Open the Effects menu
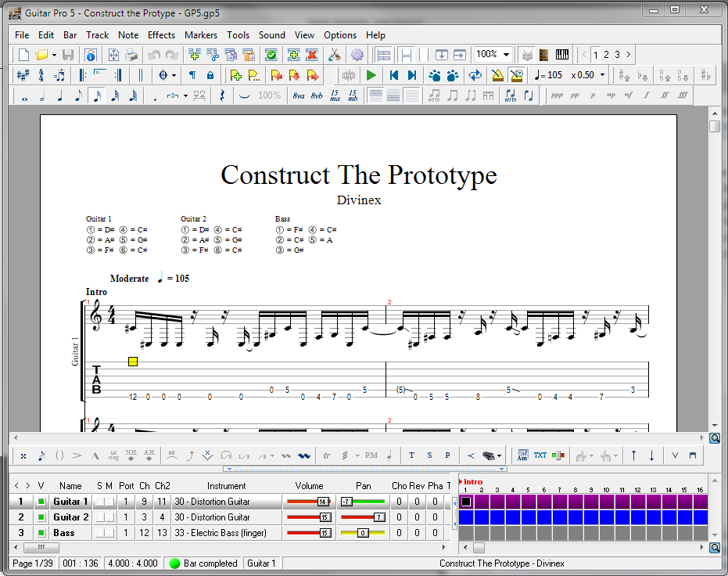This screenshot has height=576, width=728. point(161,35)
